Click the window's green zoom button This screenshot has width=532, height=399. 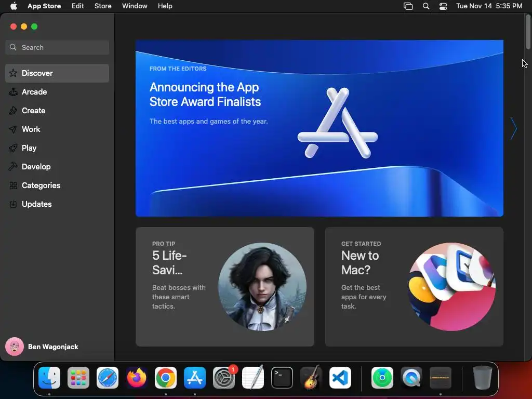tap(34, 26)
